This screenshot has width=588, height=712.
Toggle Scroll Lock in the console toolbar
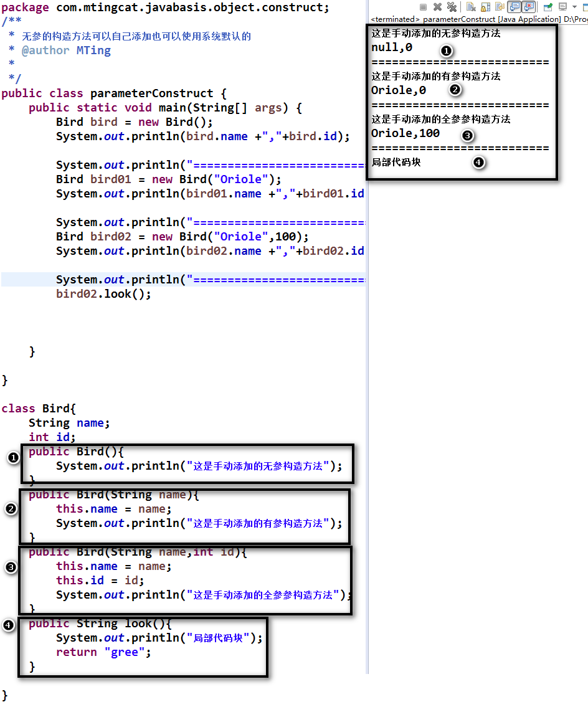485,7
